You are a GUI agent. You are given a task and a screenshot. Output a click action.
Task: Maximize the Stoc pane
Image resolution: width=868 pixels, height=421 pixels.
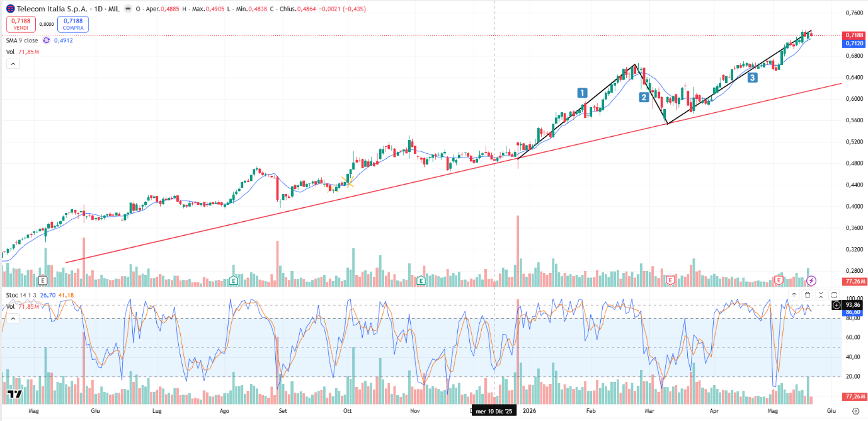click(834, 295)
